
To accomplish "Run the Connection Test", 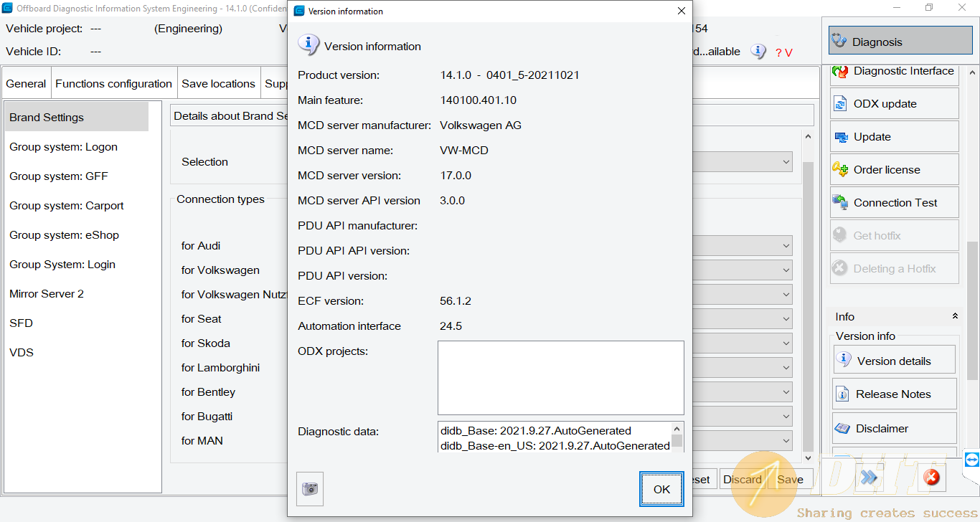I will point(894,203).
